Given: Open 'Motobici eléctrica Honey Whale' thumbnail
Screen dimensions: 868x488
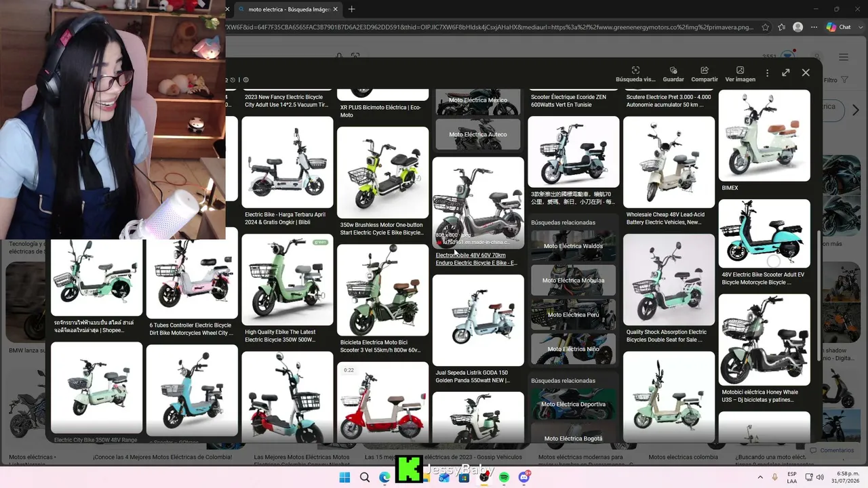Looking at the screenshot, I should 764,340.
